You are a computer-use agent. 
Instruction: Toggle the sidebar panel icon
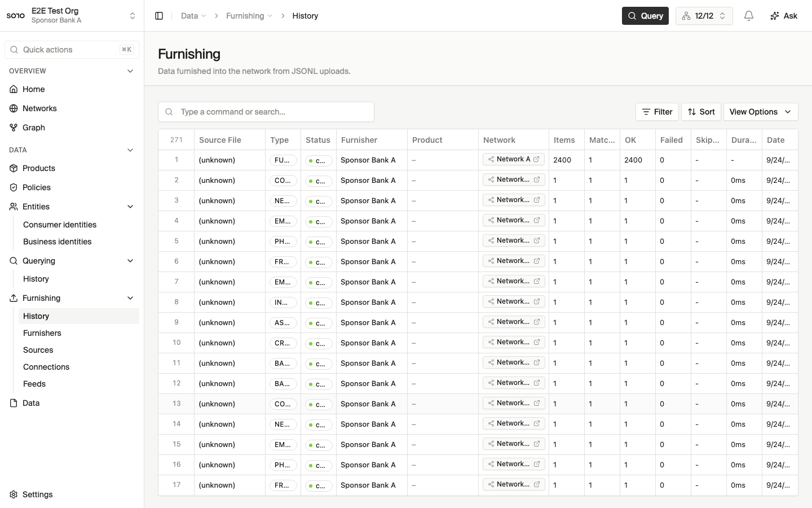[159, 16]
